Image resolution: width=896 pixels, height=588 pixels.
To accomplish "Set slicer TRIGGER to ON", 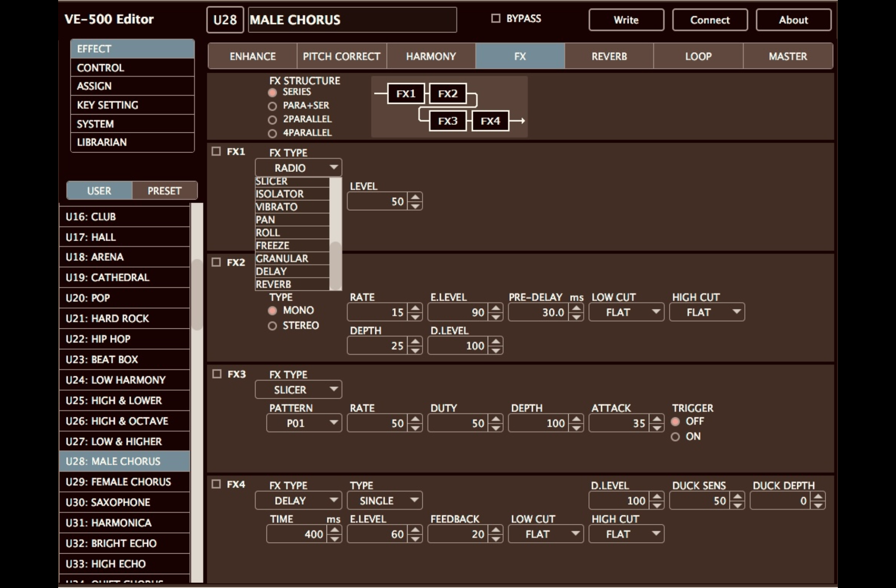I will pyautogui.click(x=675, y=437).
